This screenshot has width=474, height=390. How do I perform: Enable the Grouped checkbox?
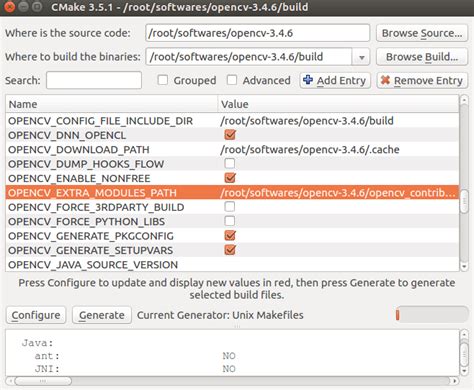(163, 80)
